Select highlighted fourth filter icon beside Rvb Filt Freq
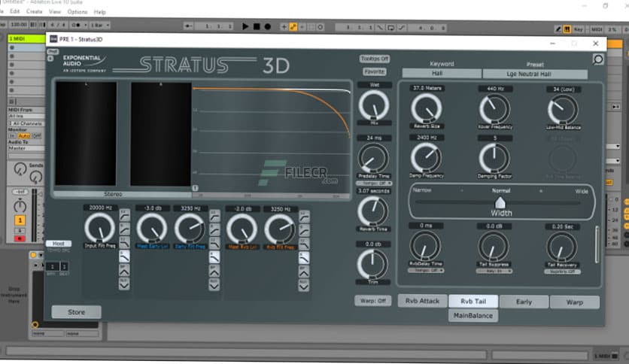629x364 pixels. (304, 258)
